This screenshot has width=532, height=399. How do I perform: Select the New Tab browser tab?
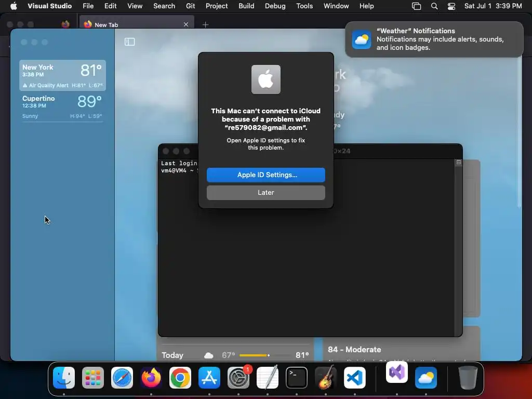(137, 24)
